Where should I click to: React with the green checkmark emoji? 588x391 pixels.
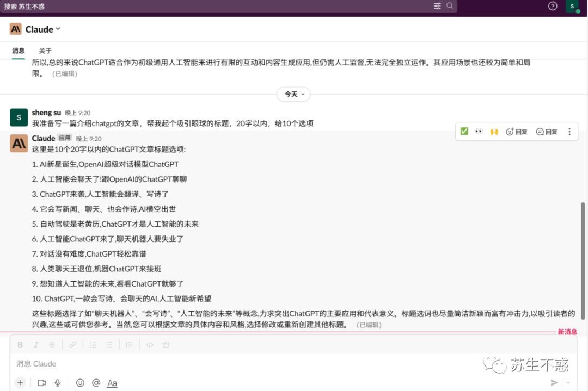click(464, 132)
